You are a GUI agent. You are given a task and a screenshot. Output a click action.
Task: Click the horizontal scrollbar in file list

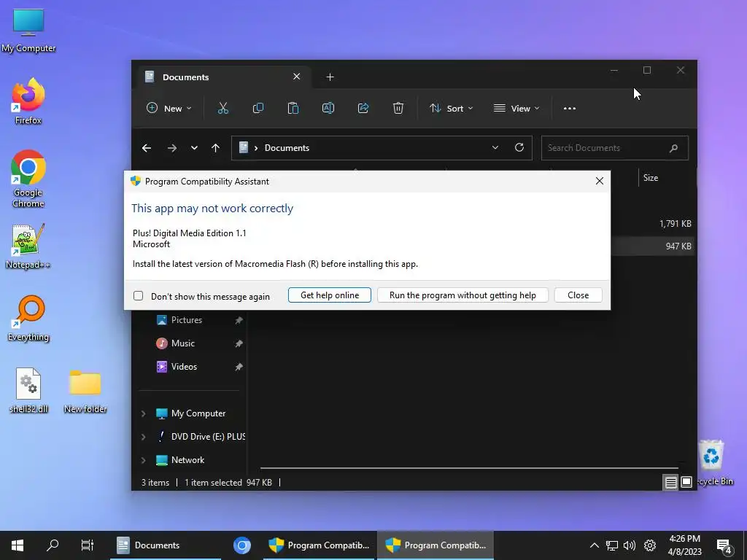point(469,468)
